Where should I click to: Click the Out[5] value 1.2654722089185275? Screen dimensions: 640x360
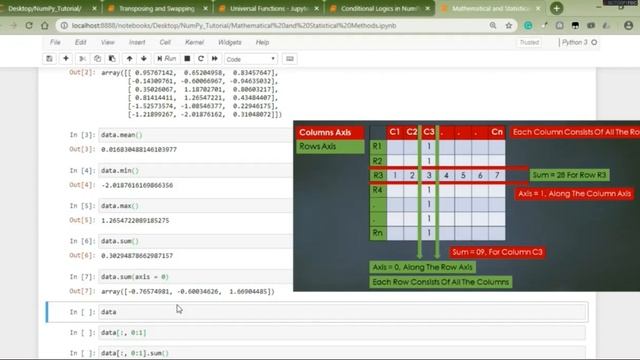pos(135,220)
